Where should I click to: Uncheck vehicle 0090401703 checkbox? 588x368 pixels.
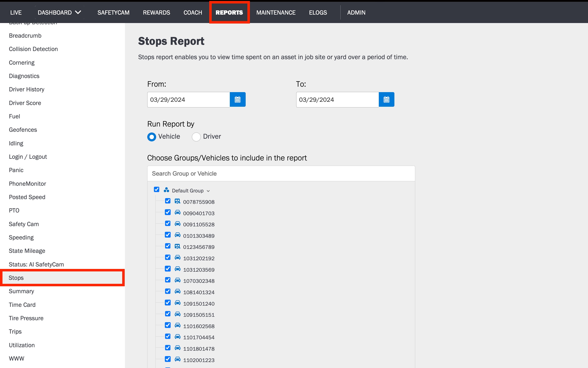168,212
